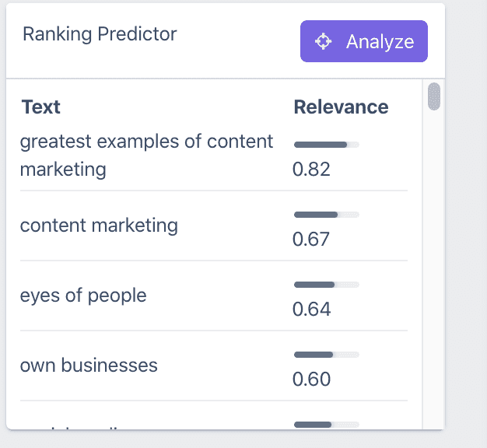This screenshot has width=487, height=448.
Task: Select the "greatest examples of content marketing" row
Action: coord(146,155)
